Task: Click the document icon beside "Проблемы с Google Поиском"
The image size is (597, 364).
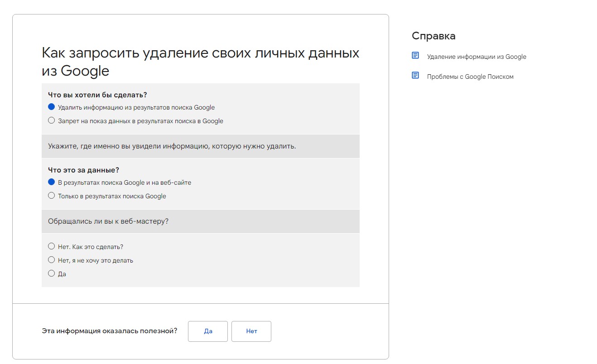Action: [x=415, y=76]
